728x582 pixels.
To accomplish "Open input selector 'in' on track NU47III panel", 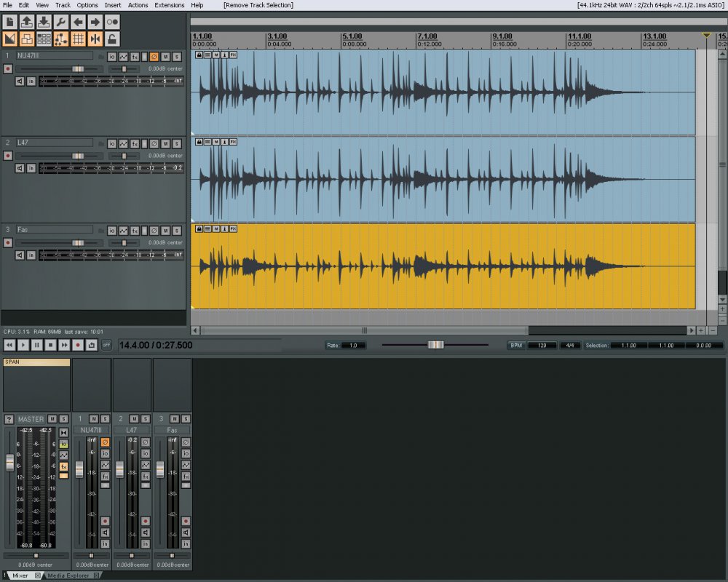I will tap(31, 81).
